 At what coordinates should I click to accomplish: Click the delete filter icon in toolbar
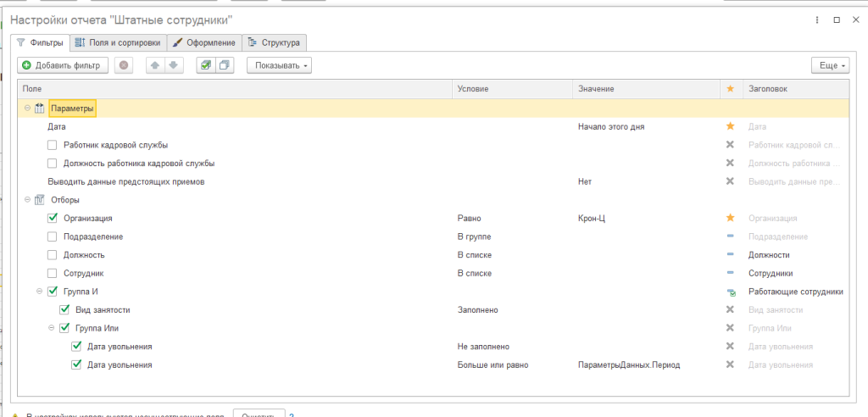point(124,65)
